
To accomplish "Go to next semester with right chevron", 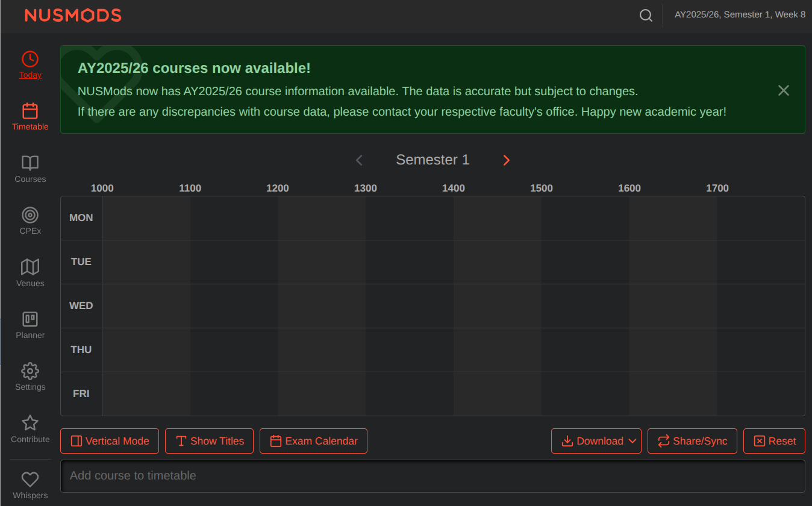I will point(506,160).
